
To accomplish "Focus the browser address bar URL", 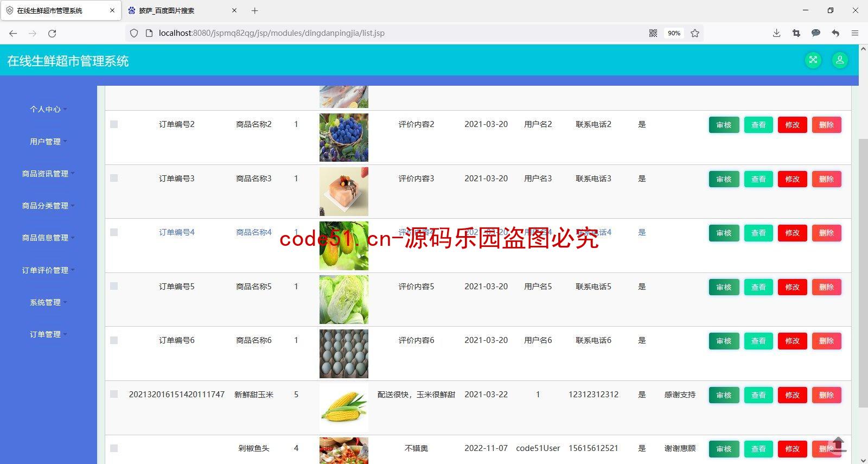I will pyautogui.click(x=271, y=33).
